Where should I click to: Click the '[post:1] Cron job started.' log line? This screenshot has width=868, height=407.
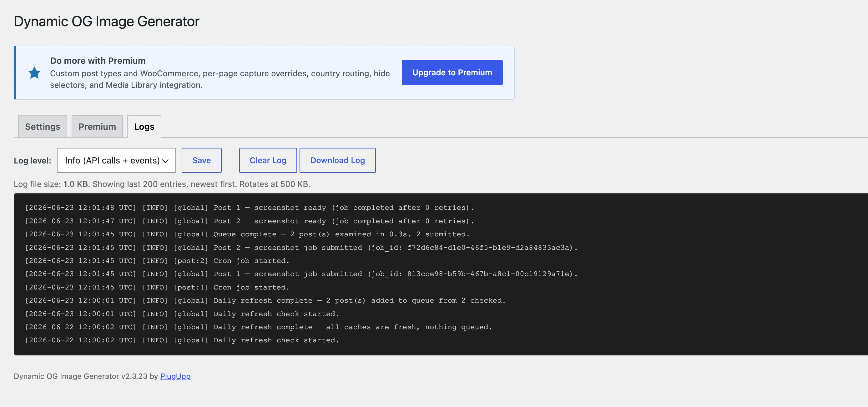pos(157,287)
